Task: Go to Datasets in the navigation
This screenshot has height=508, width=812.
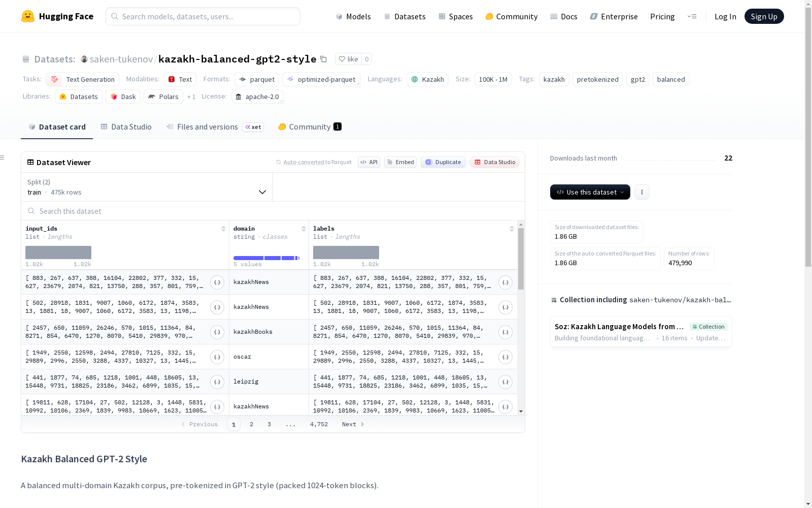Action: tap(404, 16)
